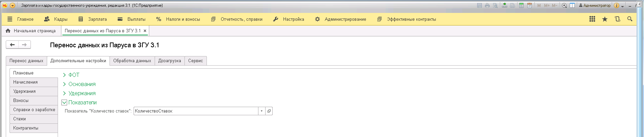Click the КоличествоСтавок input field
Screen dimensions: 644x137
point(196,111)
